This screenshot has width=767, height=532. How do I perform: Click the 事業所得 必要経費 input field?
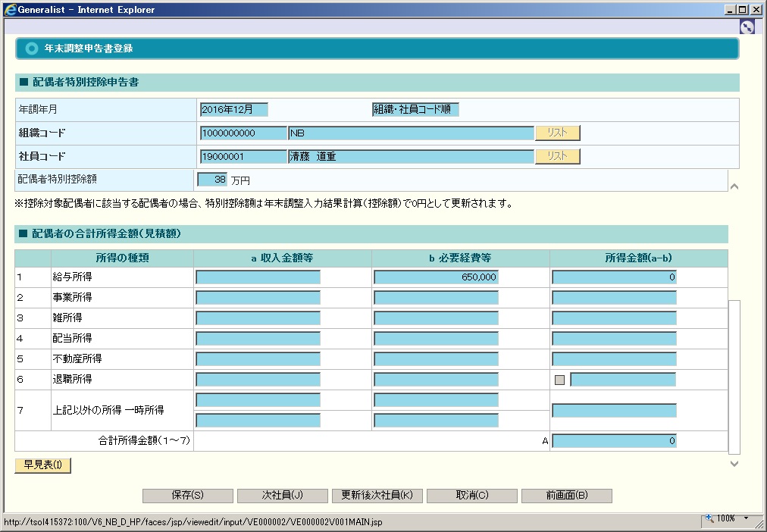[436, 298]
